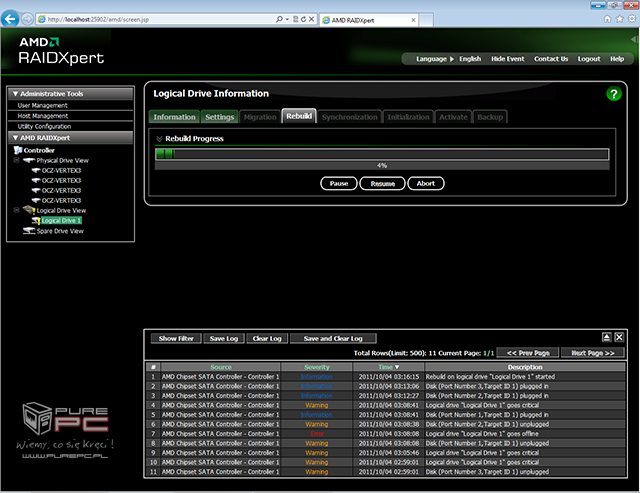Click the Hide Event link
Viewport: 640px width, 493px height.
pos(507,59)
